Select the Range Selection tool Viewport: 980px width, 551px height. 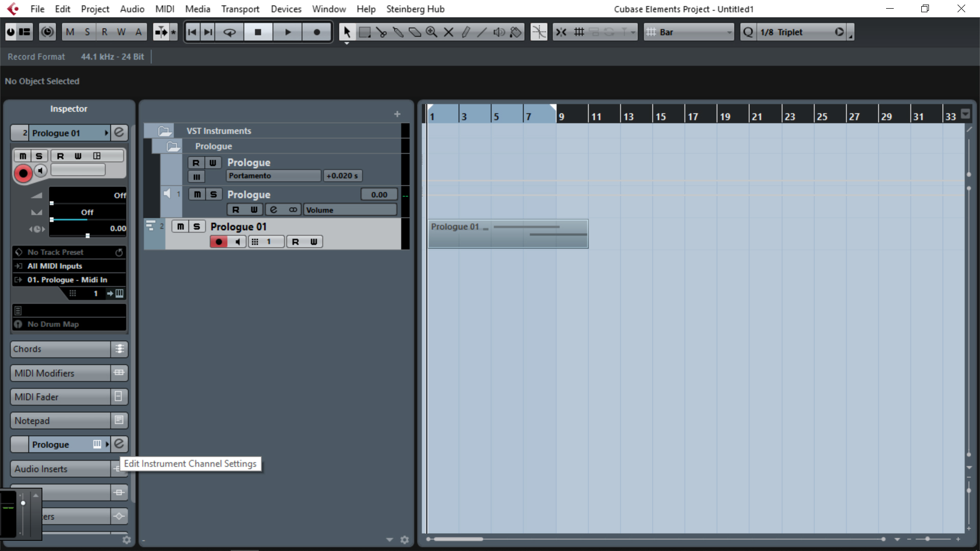364,32
